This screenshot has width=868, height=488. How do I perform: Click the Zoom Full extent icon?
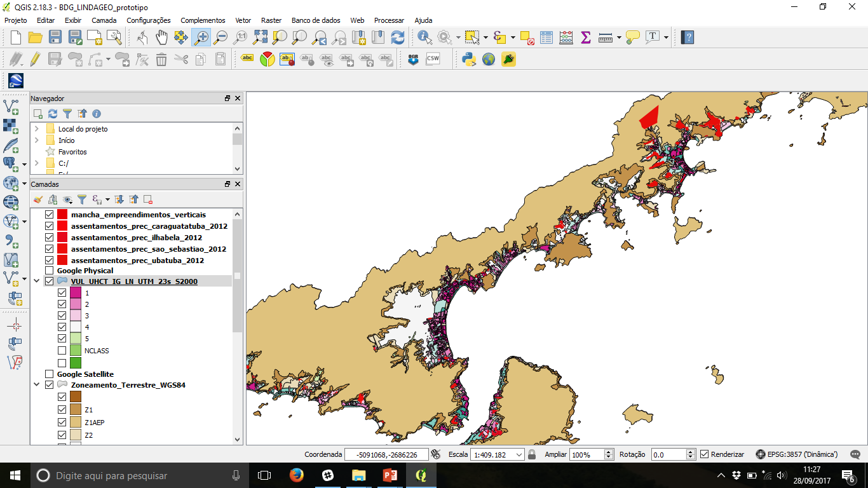(260, 37)
